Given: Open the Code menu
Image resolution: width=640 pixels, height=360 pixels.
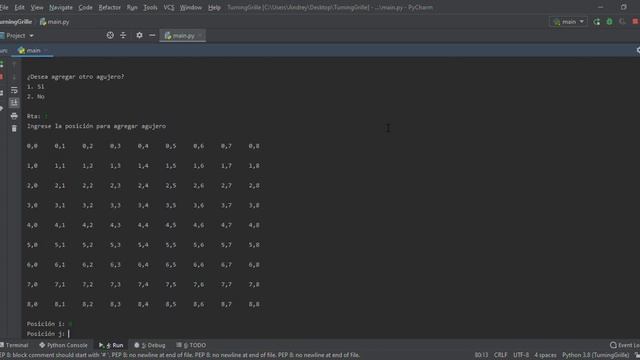Looking at the screenshot, I should pos(85,7).
